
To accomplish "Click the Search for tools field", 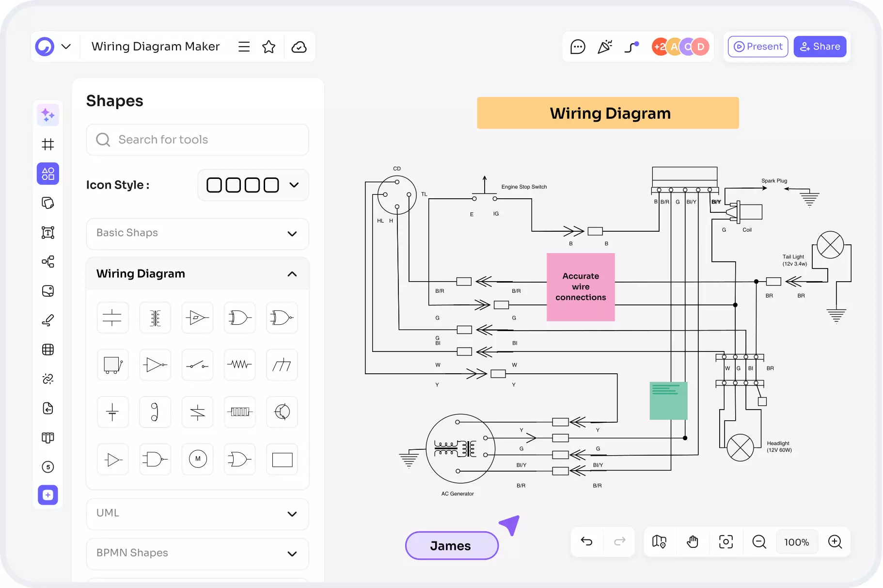I will (197, 140).
